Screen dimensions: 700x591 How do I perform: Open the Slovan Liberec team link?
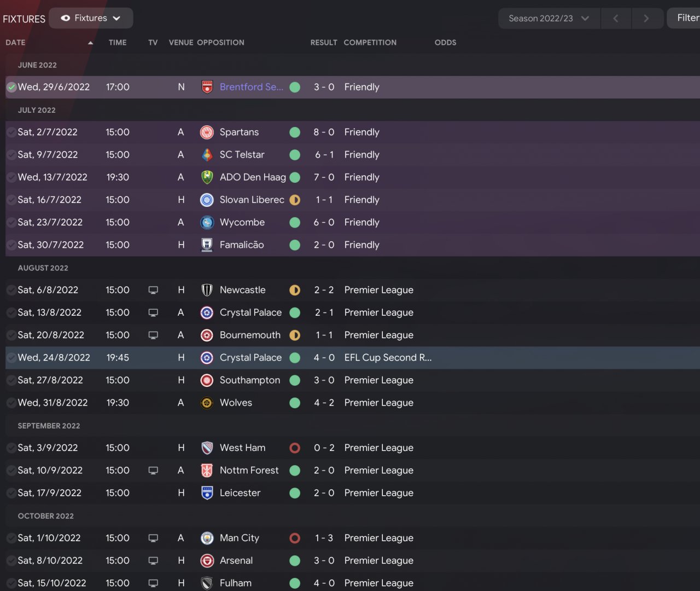[252, 200]
